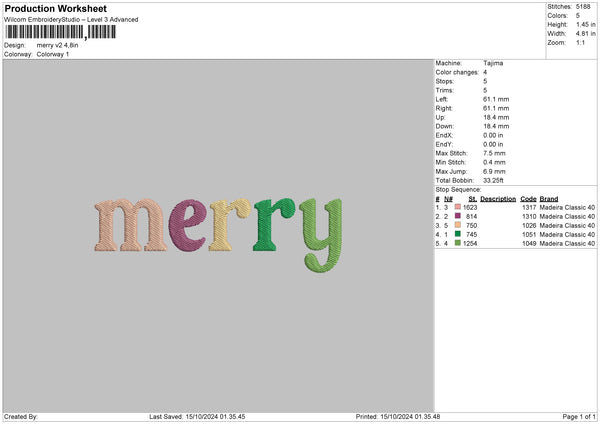Click the pink swatch for thread 1317
This screenshot has width=600, height=424.
pos(458,207)
